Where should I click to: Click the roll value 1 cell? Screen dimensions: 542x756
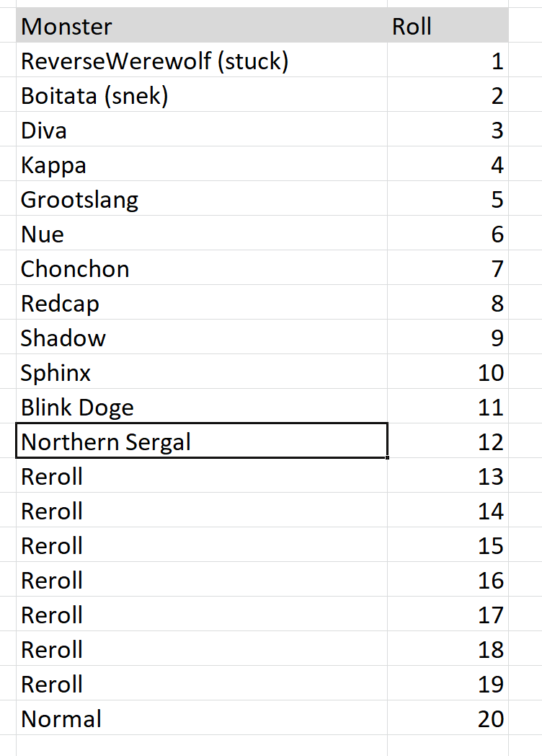pos(447,61)
